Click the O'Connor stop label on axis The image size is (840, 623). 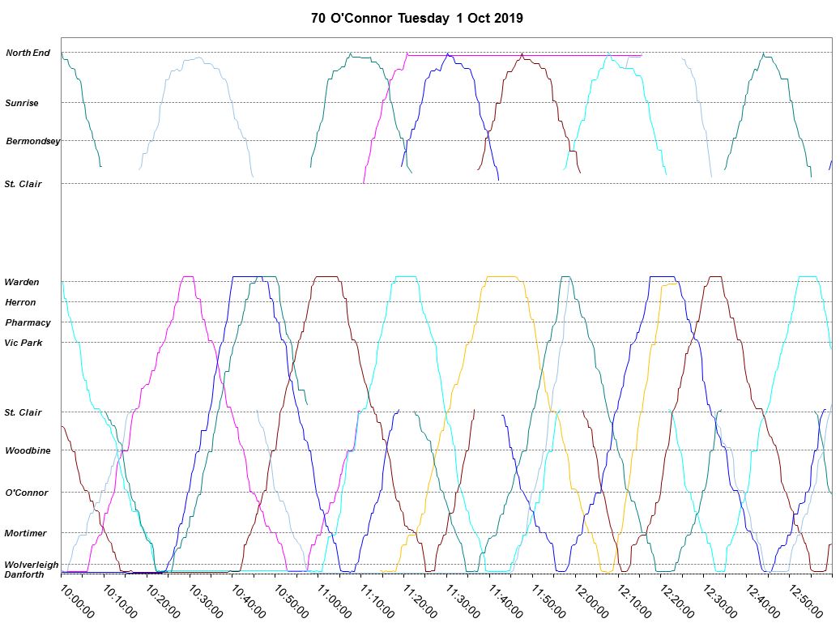click(27, 493)
